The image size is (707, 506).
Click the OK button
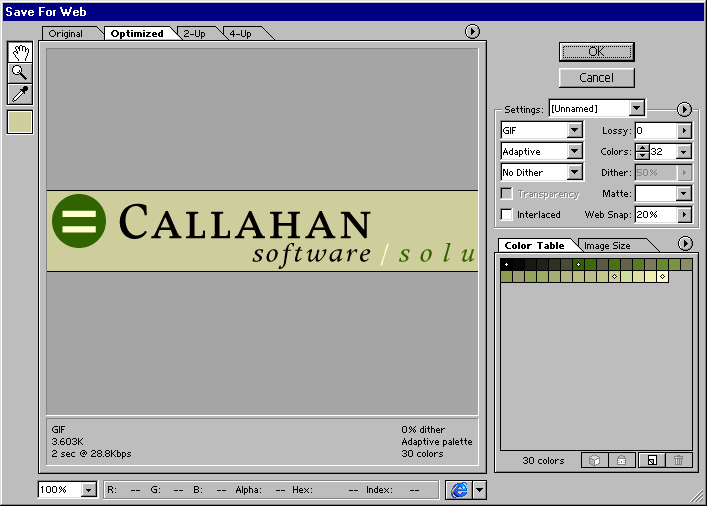point(596,52)
